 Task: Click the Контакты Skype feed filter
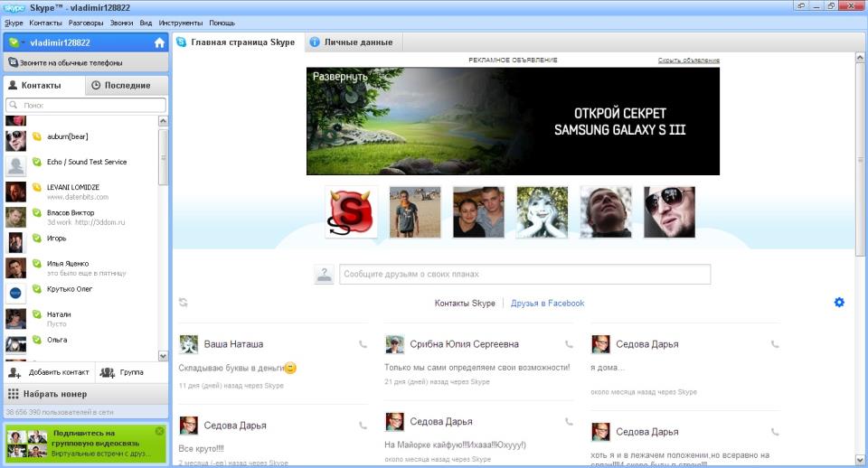point(465,304)
